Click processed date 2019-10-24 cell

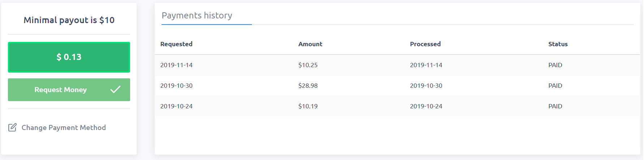coord(426,106)
